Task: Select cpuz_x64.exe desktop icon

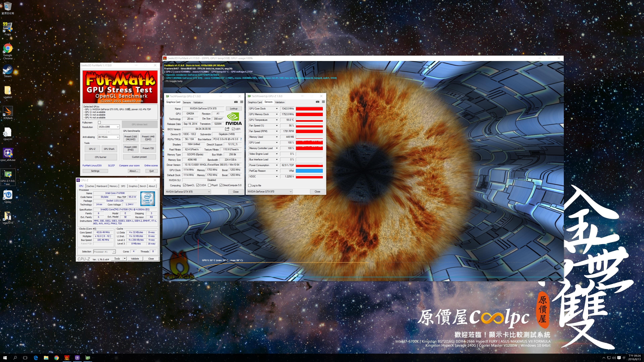Action: tap(8, 155)
